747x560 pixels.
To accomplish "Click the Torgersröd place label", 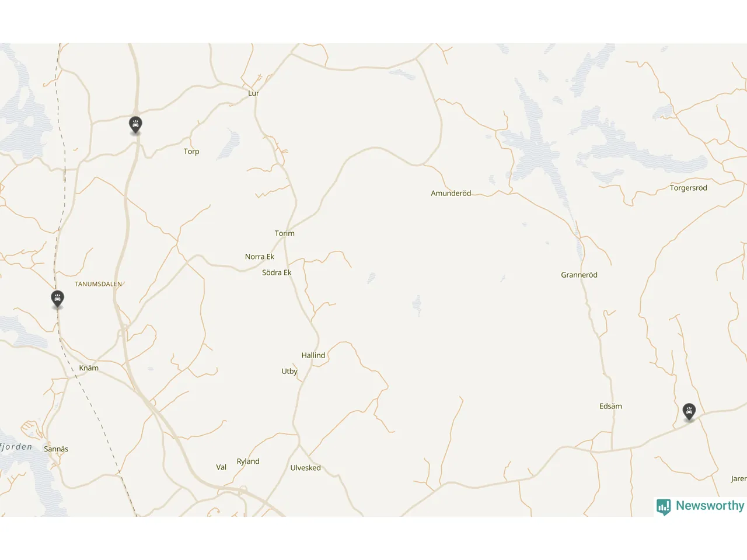I will coord(688,188).
